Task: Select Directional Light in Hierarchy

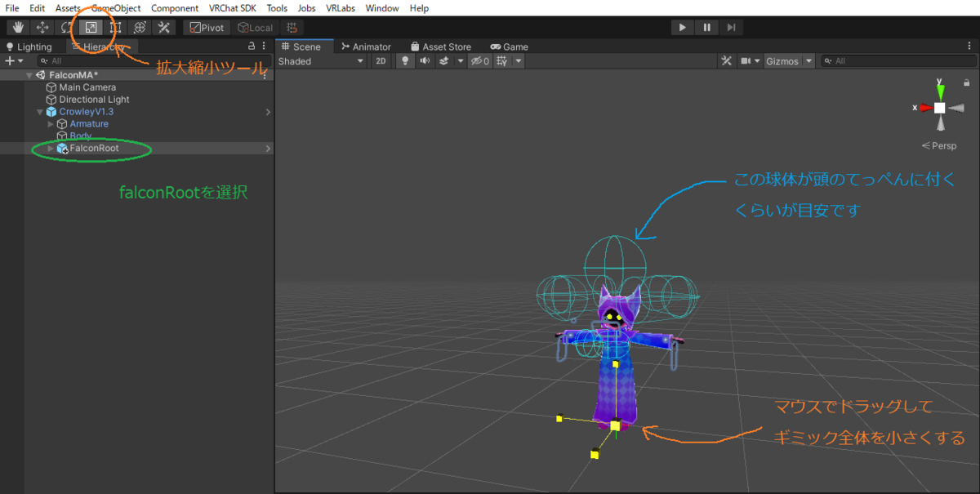Action: click(94, 100)
